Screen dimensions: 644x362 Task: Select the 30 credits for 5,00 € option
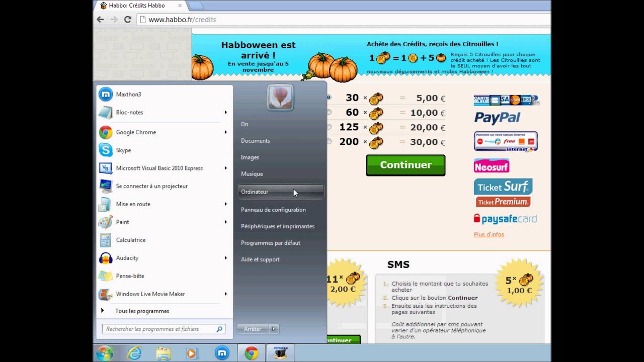[x=329, y=98]
